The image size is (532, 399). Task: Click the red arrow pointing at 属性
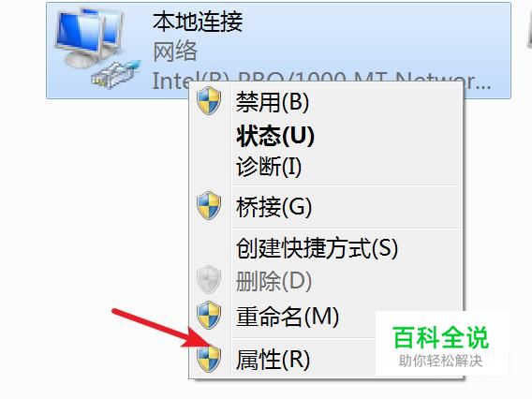click(x=158, y=328)
